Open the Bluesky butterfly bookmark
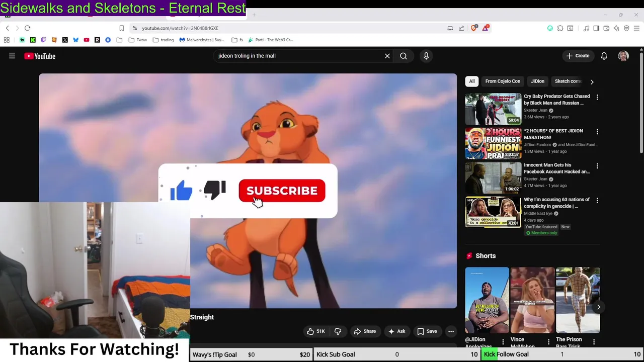The width and height of the screenshot is (644, 362). pos(75,40)
